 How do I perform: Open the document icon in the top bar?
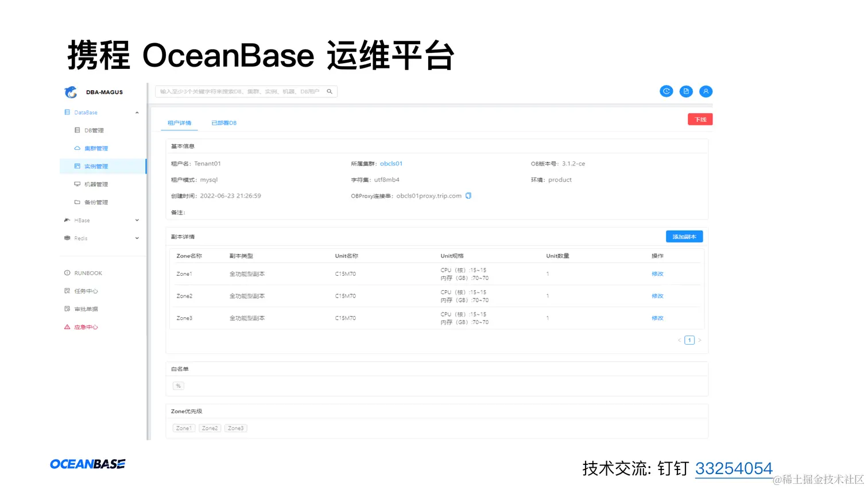(686, 91)
